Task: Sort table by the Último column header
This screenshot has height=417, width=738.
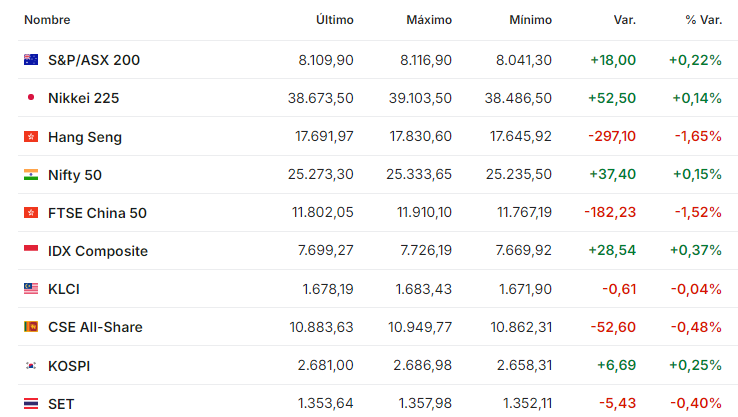Action: [335, 20]
